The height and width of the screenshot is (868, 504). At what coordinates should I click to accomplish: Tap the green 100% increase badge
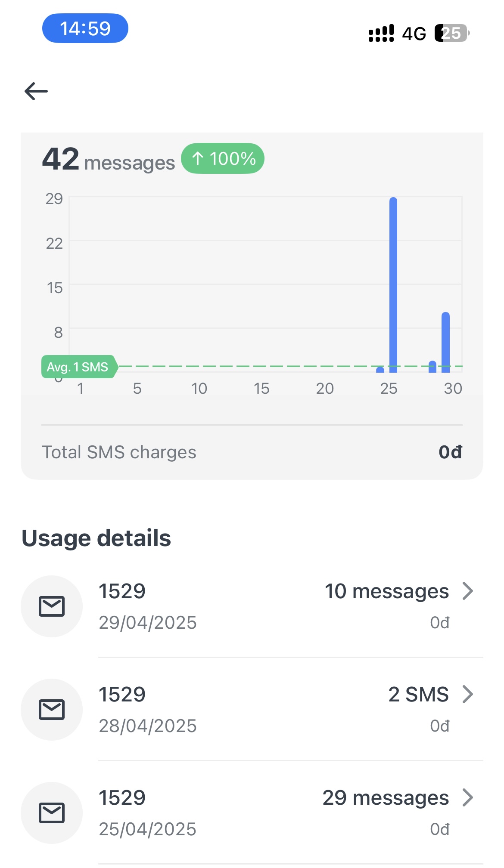(223, 158)
